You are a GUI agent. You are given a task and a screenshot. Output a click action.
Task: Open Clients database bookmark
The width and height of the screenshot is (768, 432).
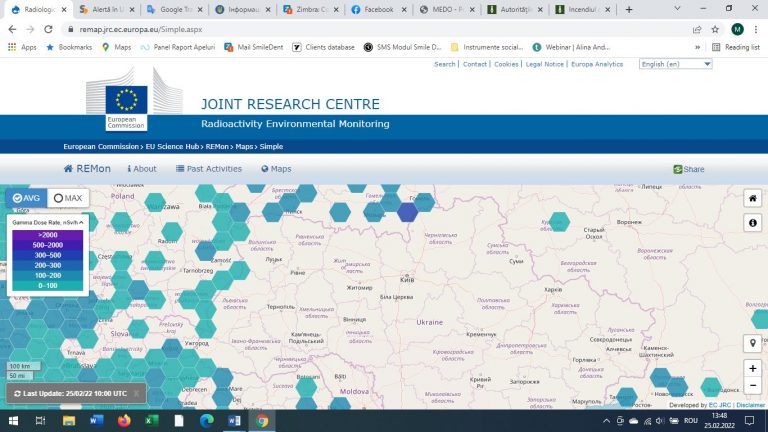[323, 47]
